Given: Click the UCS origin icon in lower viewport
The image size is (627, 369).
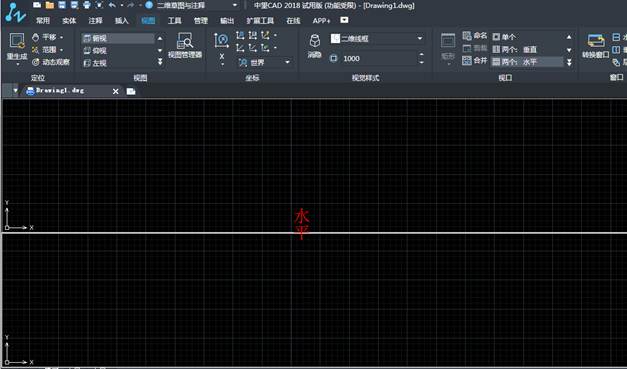Looking at the screenshot, I should [7, 362].
